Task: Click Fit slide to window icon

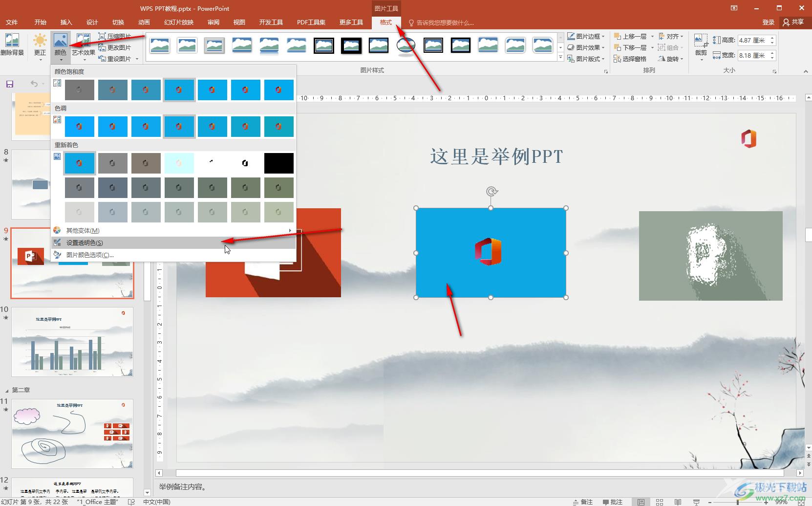Action: (801, 502)
